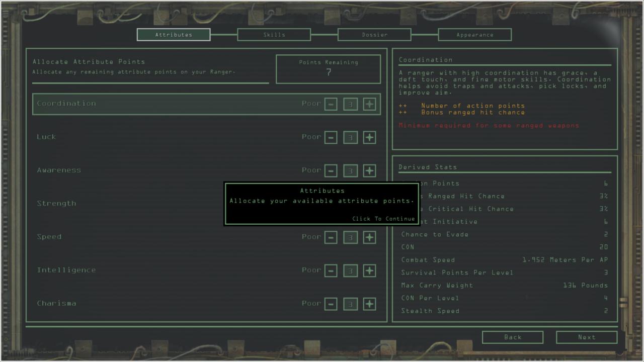Click the Back button
Screen dimensions: 644x362
click(513, 337)
